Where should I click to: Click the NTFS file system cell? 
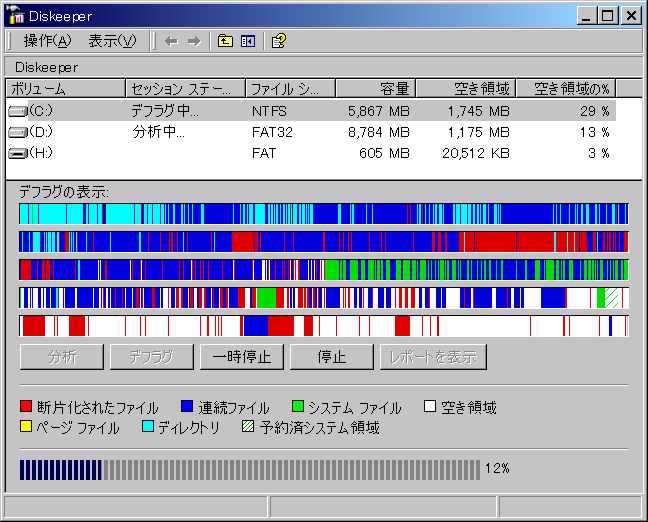point(269,111)
